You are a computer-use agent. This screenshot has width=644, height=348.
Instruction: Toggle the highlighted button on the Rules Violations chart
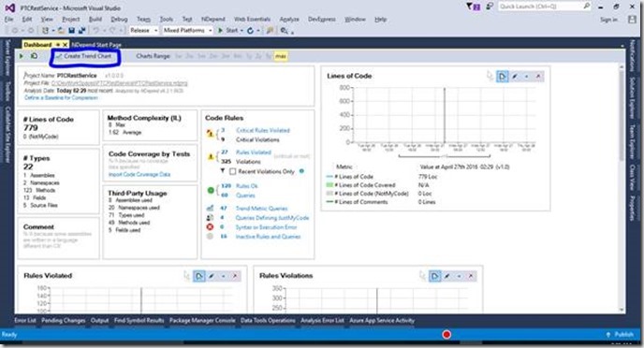pos(435,276)
